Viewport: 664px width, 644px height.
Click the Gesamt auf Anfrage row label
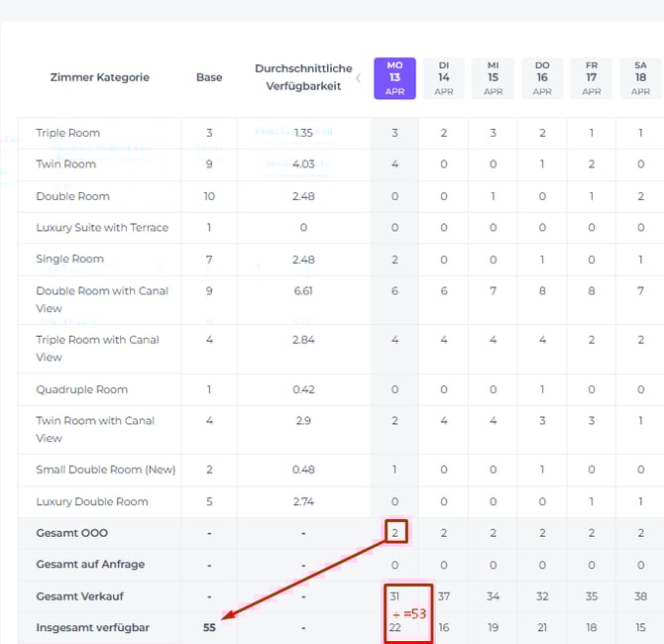tap(90, 565)
